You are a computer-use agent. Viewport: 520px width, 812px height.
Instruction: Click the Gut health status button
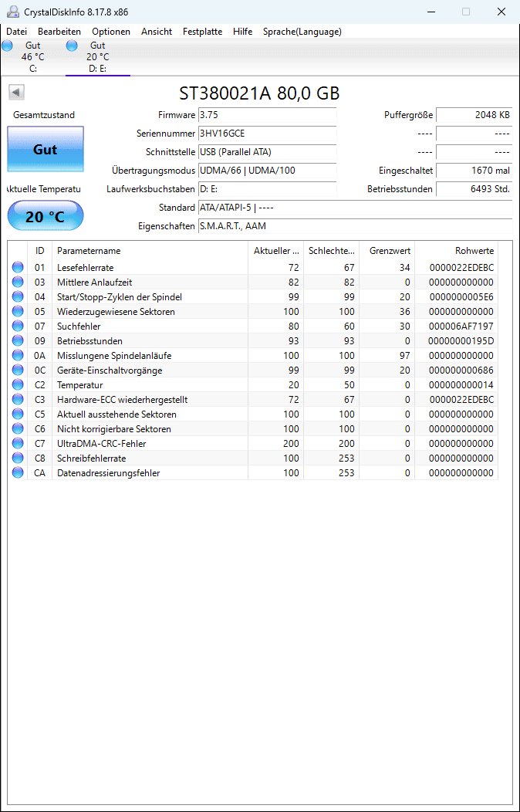pos(45,150)
